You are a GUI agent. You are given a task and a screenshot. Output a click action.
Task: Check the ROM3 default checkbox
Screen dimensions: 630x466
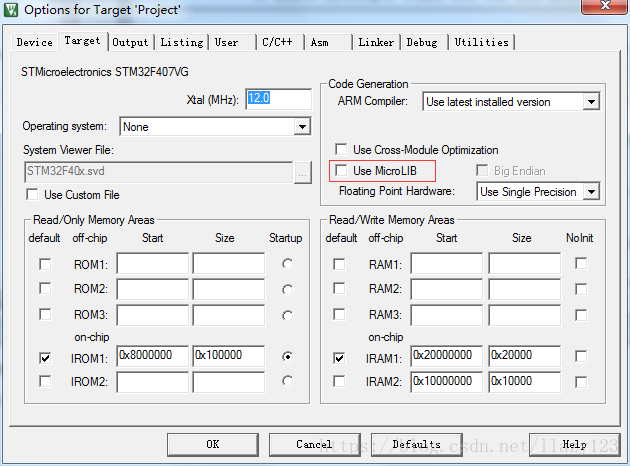pos(45,314)
